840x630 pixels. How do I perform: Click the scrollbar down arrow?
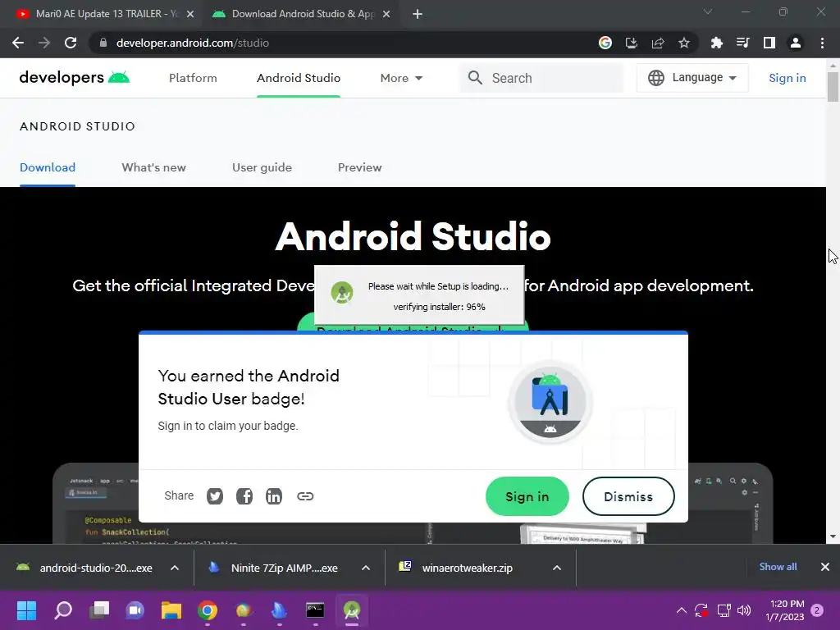(833, 536)
